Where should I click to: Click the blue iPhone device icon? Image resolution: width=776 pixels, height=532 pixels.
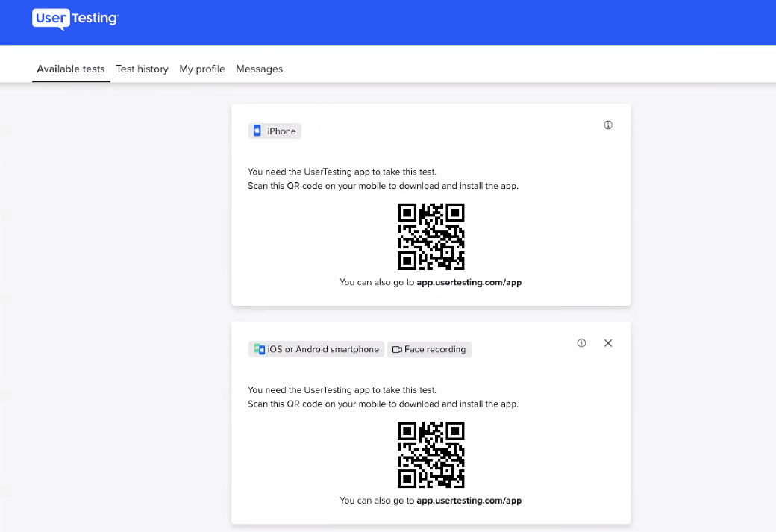coord(257,131)
